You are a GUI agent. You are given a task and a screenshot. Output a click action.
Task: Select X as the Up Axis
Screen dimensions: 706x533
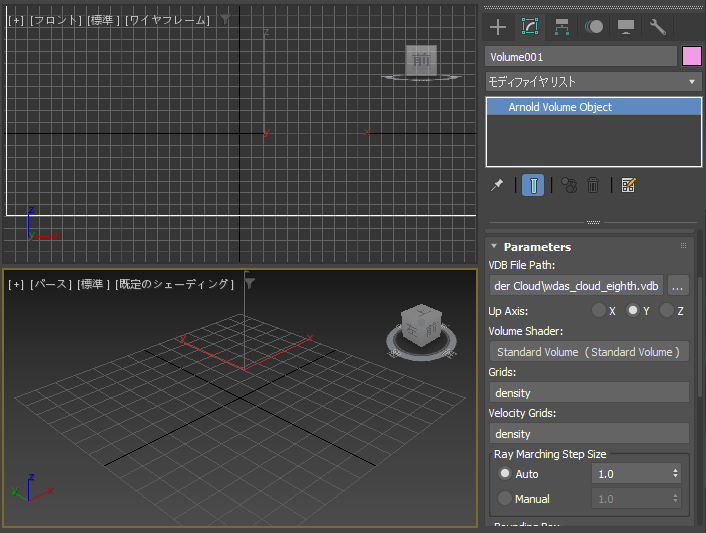point(599,311)
